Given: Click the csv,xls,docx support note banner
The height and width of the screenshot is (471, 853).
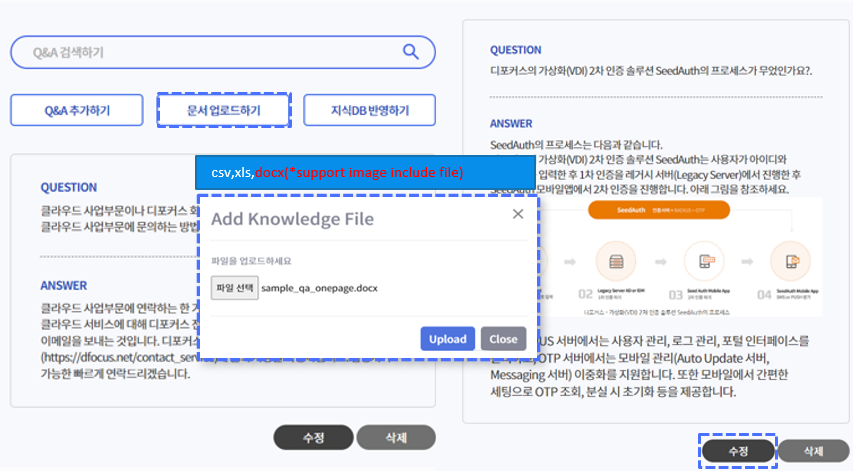Looking at the screenshot, I should pos(365,172).
